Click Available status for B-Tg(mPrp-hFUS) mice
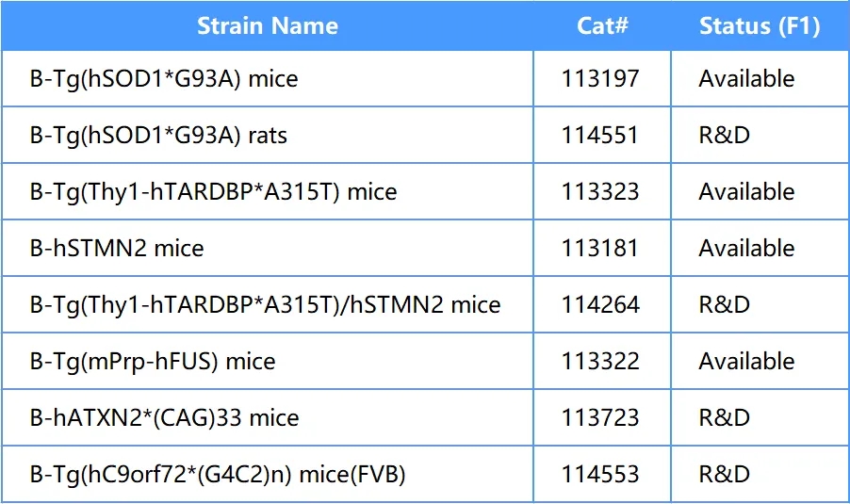Viewport: 850px width, 504px height. coord(746,362)
